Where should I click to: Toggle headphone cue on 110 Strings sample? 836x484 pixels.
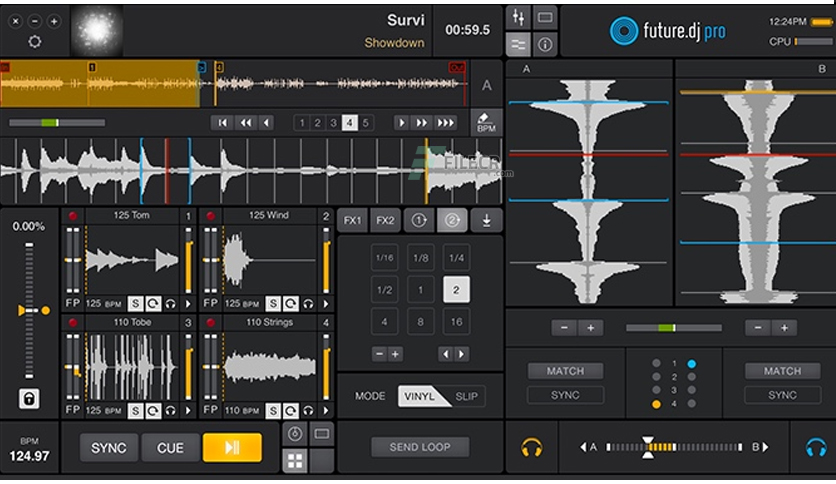pyautogui.click(x=308, y=410)
